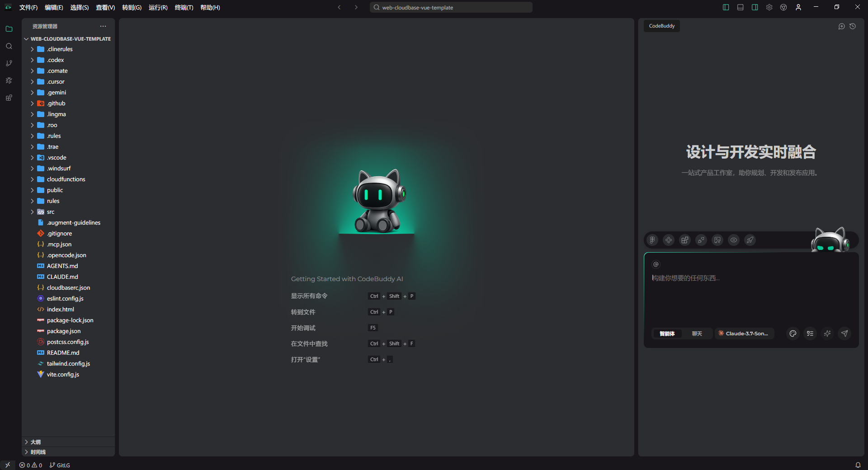Screen dimensions: 868x470
Task: Open Explorer more actions ellipsis
Action: pyautogui.click(x=103, y=26)
